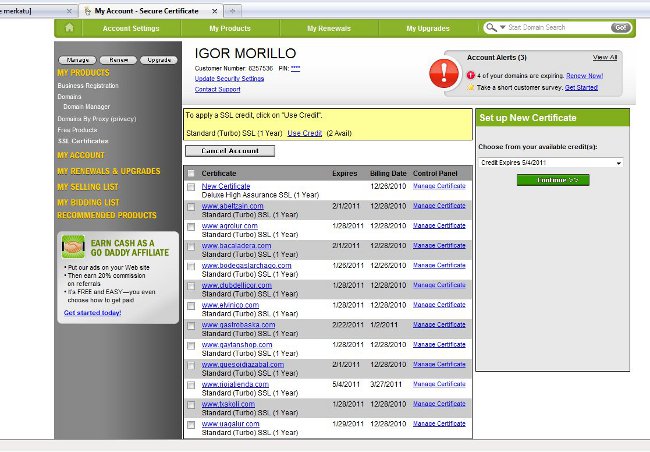Viewport: 650px width, 452px height.
Task: Click the green home icon
Action: pos(69,28)
